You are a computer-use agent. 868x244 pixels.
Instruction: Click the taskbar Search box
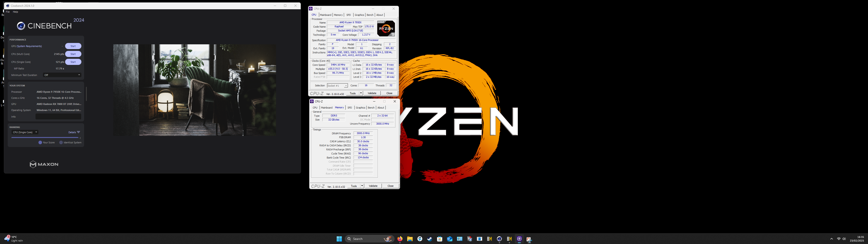tap(370, 239)
